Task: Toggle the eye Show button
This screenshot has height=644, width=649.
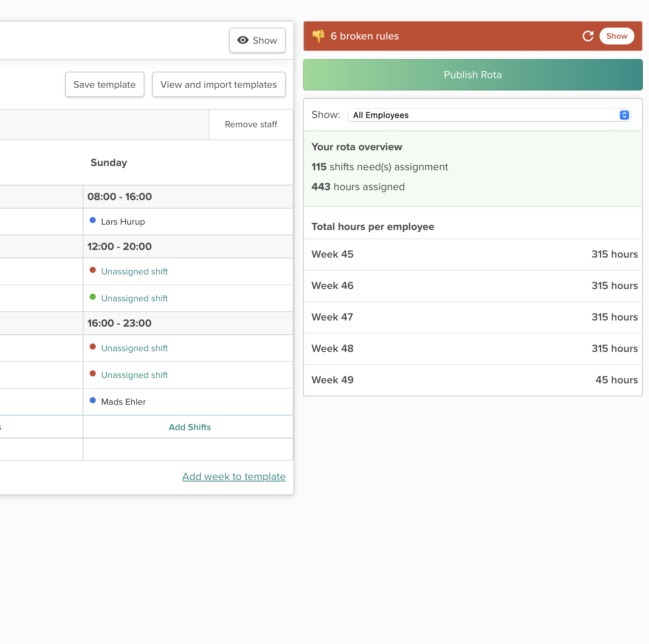Action: [257, 40]
